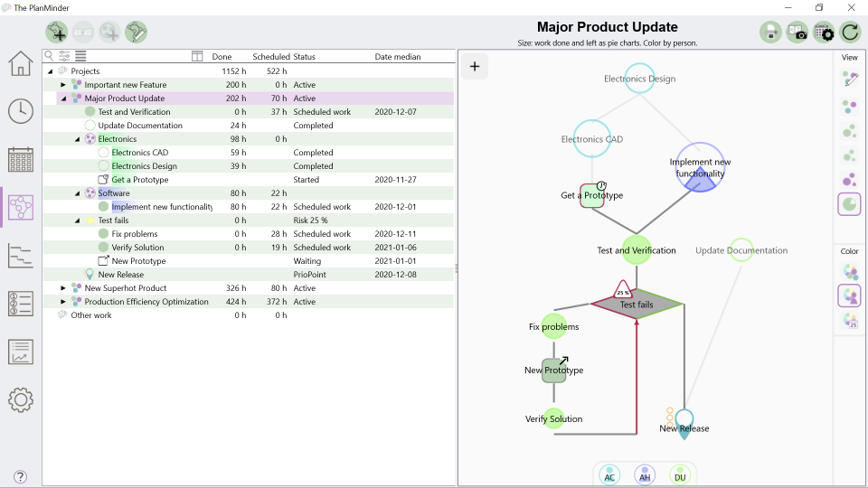Click the list lines icon in tree header
The height and width of the screenshot is (488, 868).
click(80, 56)
